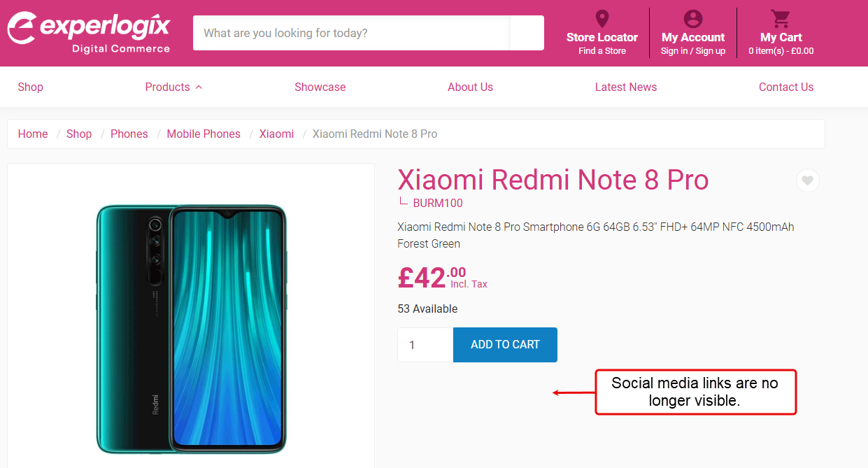The image size is (868, 468).
Task: Open the Store Locator pin icon
Action: tap(602, 19)
